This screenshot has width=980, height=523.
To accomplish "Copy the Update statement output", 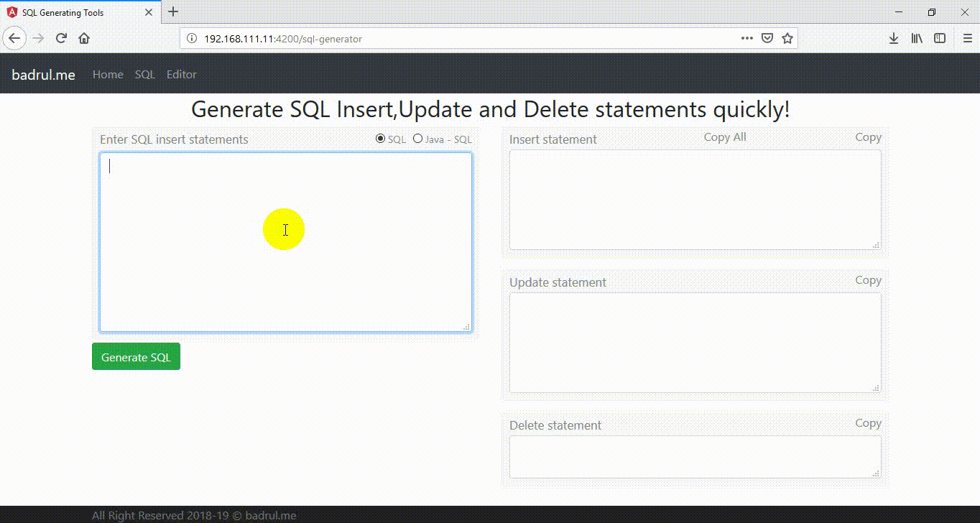I will point(868,280).
